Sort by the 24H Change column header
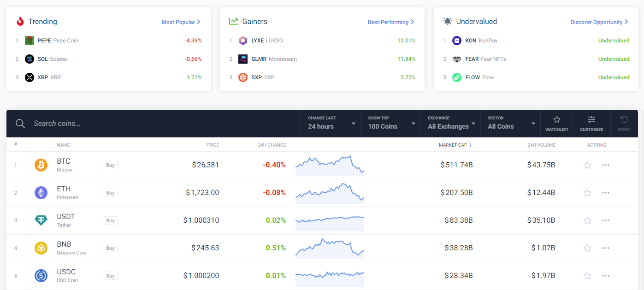Viewport: 644px width, 290px height. (272, 145)
